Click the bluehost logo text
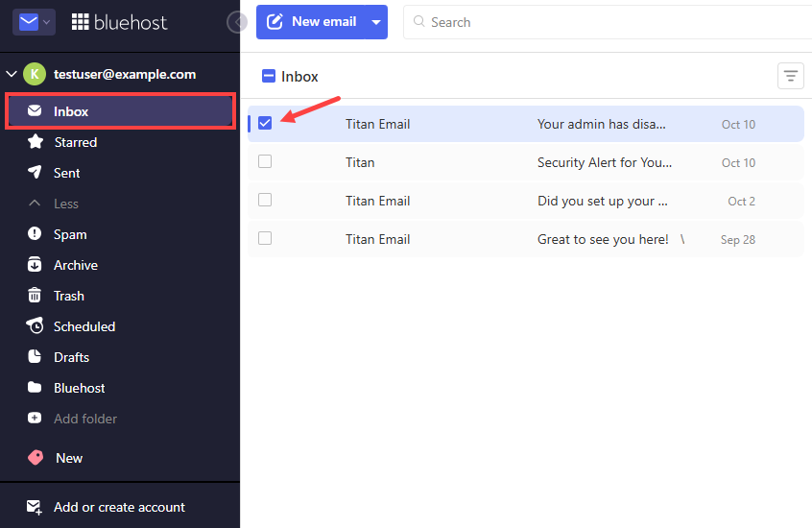The width and height of the screenshot is (812, 528). coord(131,22)
